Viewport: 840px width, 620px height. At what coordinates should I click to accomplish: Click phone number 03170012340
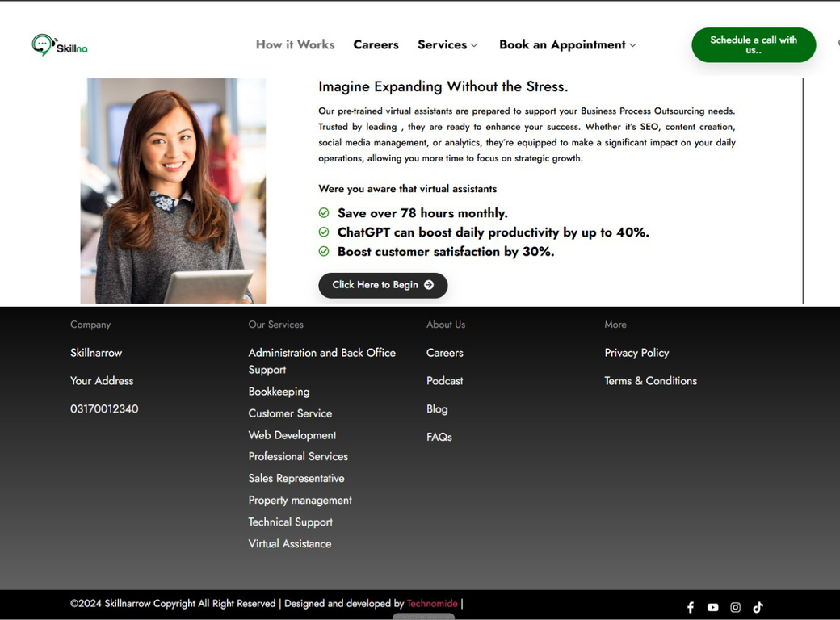click(104, 409)
